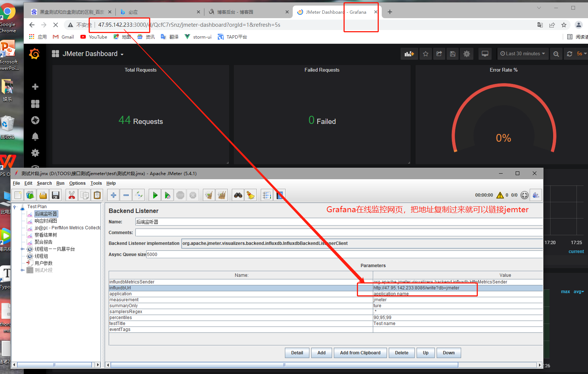Open the Last 30 minutes time picker
Screen dimensions: 588x374
pos(522,54)
